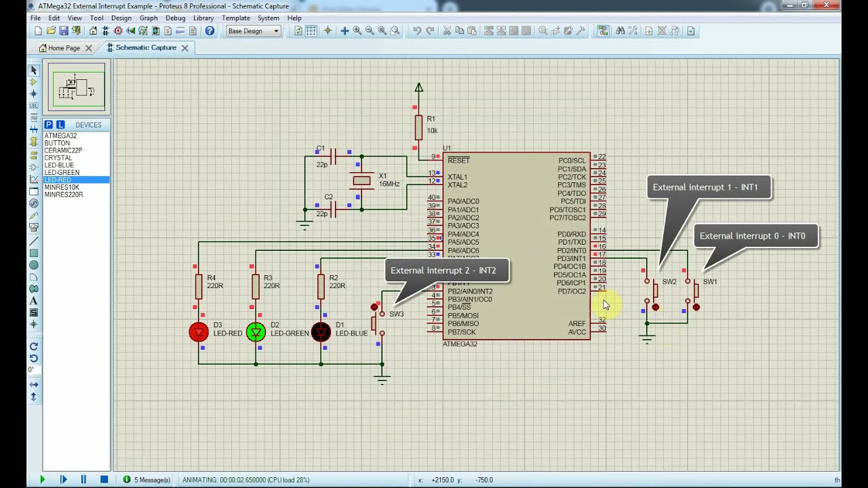Click the X-Mirror horizontal flip icon

[34, 385]
